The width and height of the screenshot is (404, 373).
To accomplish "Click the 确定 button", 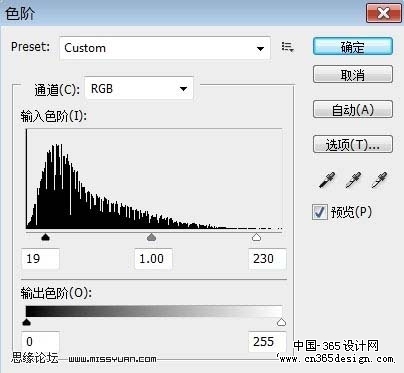I will (x=353, y=47).
